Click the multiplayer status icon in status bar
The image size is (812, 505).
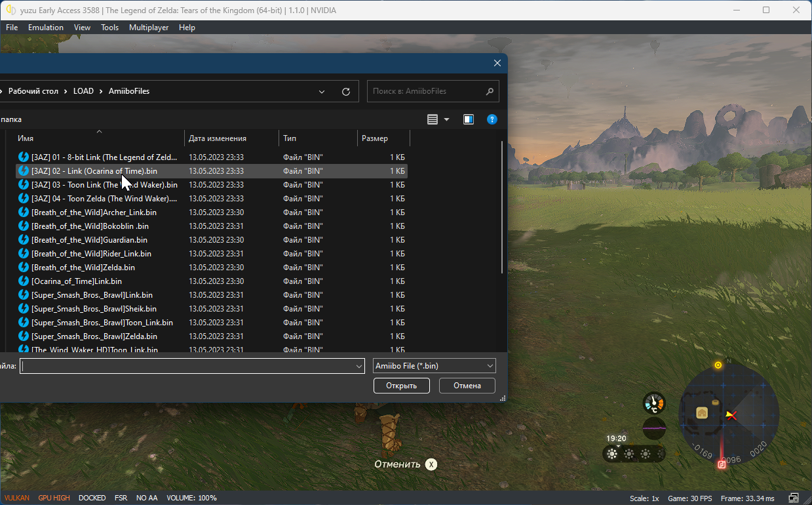pos(794,498)
